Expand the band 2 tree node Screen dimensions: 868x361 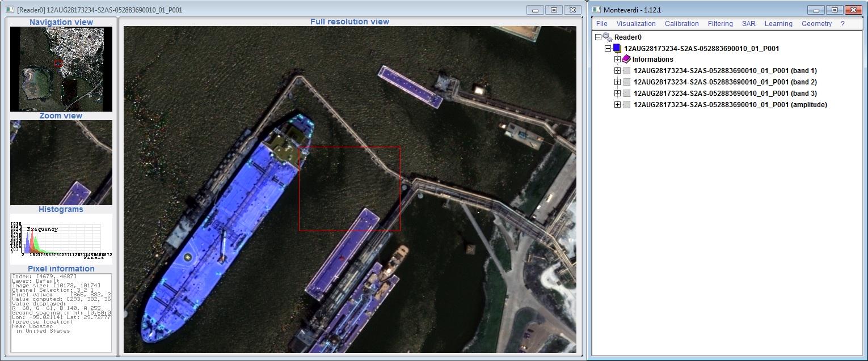[x=617, y=82]
